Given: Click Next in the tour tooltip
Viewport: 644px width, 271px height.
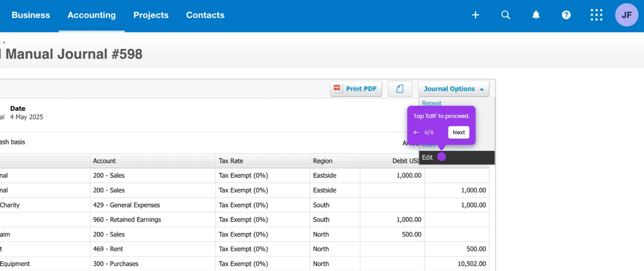Looking at the screenshot, I should (459, 132).
